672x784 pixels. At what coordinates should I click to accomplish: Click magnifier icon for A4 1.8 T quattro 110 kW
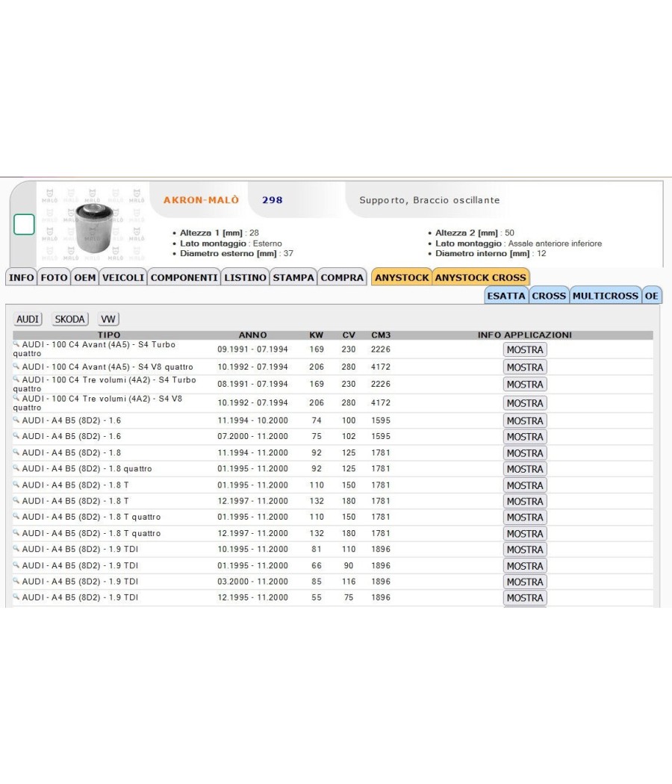click(16, 517)
